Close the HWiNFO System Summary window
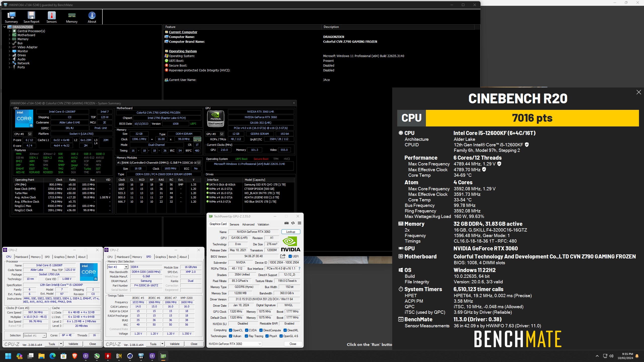This screenshot has height=362, width=644. pos(294,103)
